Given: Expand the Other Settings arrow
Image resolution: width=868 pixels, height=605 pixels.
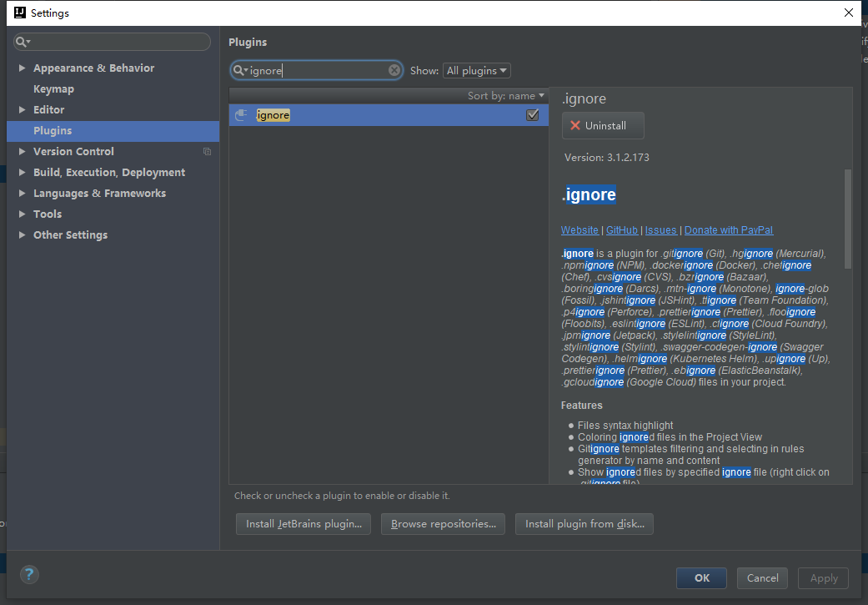Looking at the screenshot, I should [x=23, y=235].
